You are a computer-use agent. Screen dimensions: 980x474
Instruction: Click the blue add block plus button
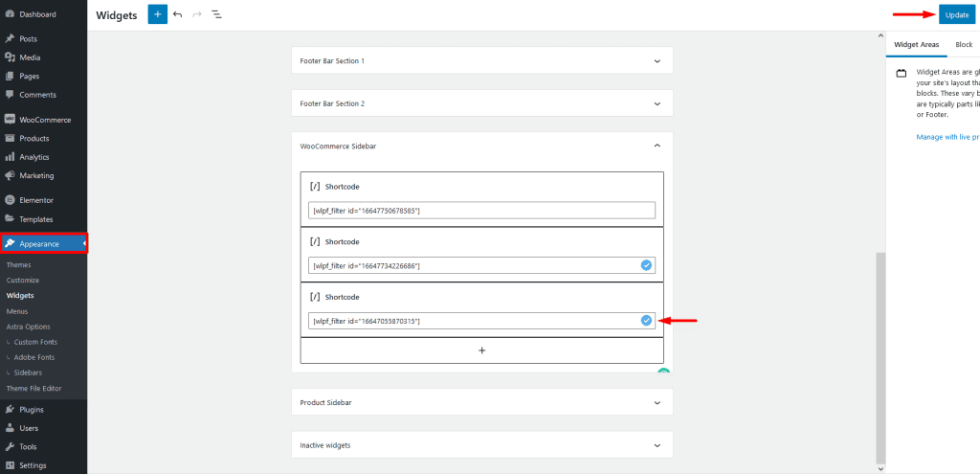(157, 14)
